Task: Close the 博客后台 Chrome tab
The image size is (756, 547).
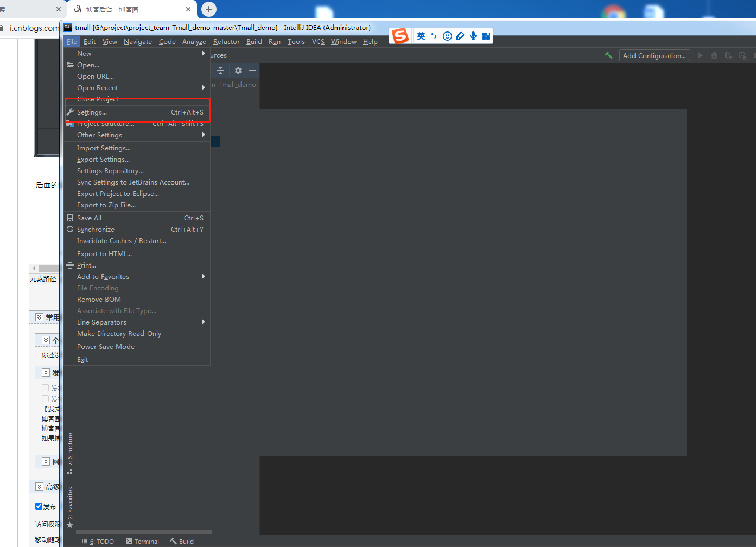Action: [188, 9]
